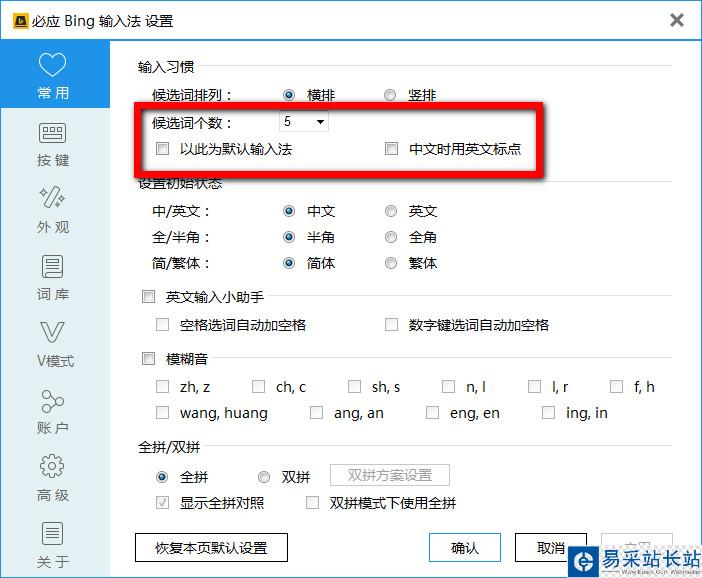Click the 确认 button
702x578 pixels.
pos(465,547)
